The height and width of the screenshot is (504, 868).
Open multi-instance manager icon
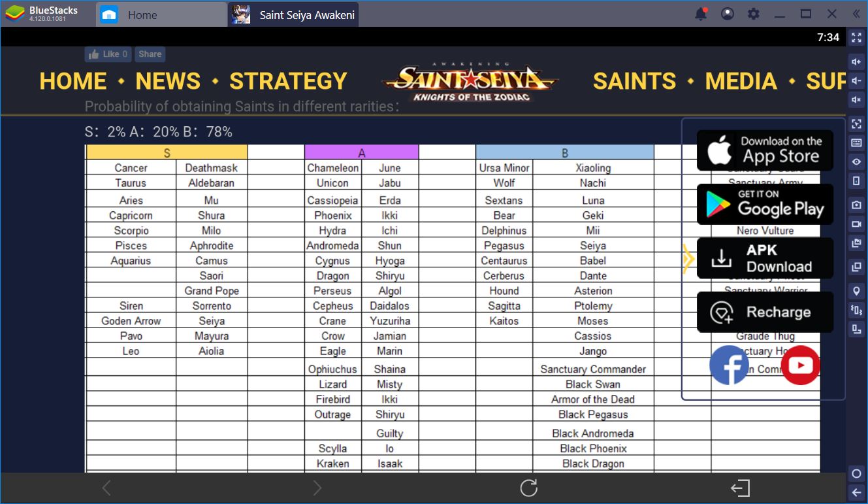pos(856,267)
